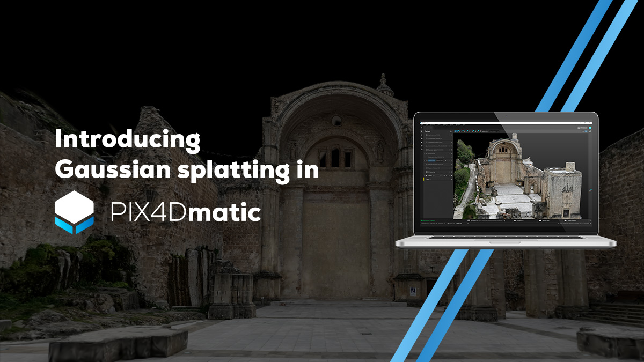Open the File menu in the menu bar
The height and width of the screenshot is (362, 644).
tap(421, 125)
